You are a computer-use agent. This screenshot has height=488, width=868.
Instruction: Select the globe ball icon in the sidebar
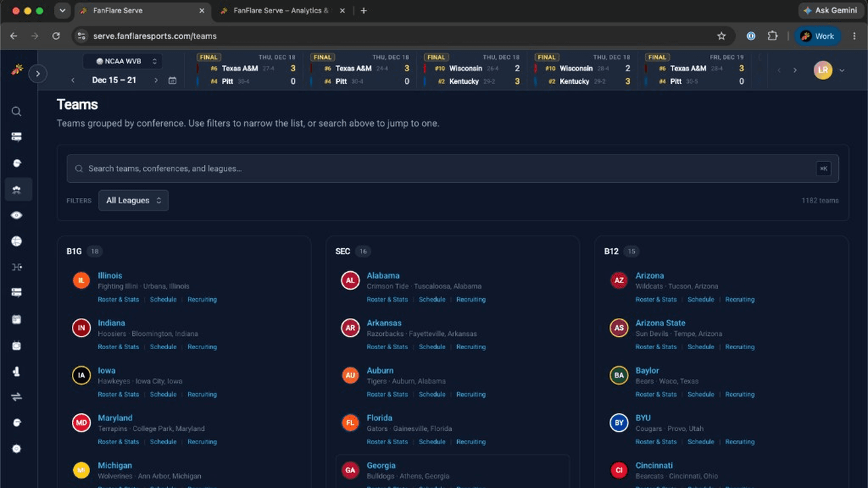(17, 241)
